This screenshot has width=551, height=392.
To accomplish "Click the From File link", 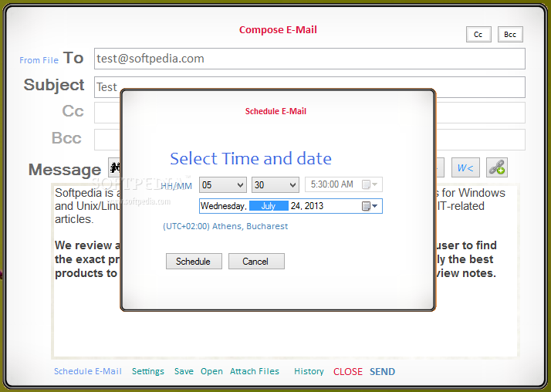I will [39, 60].
